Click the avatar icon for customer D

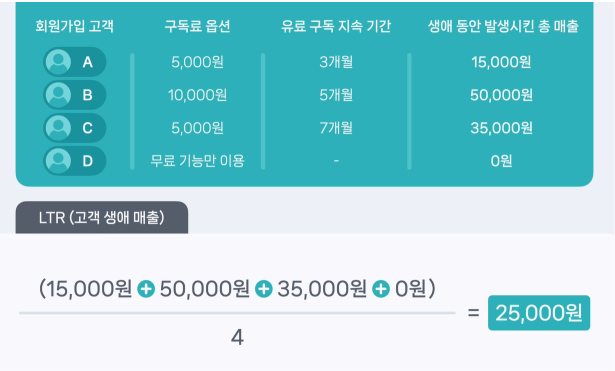click(58, 161)
